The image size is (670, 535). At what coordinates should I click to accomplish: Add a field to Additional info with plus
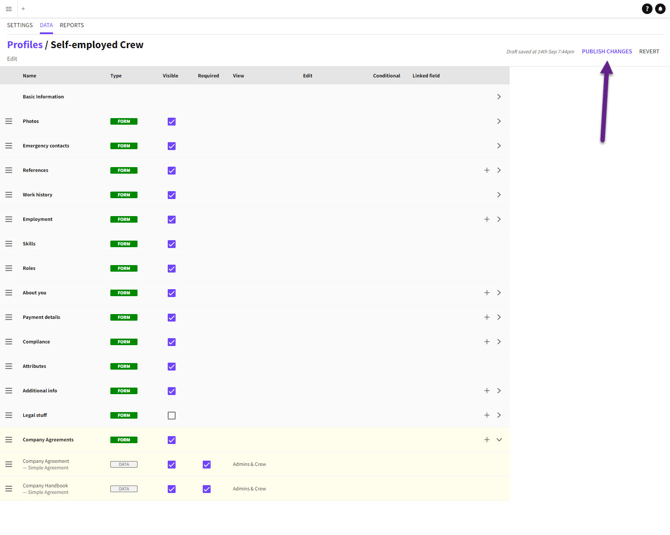(x=487, y=391)
